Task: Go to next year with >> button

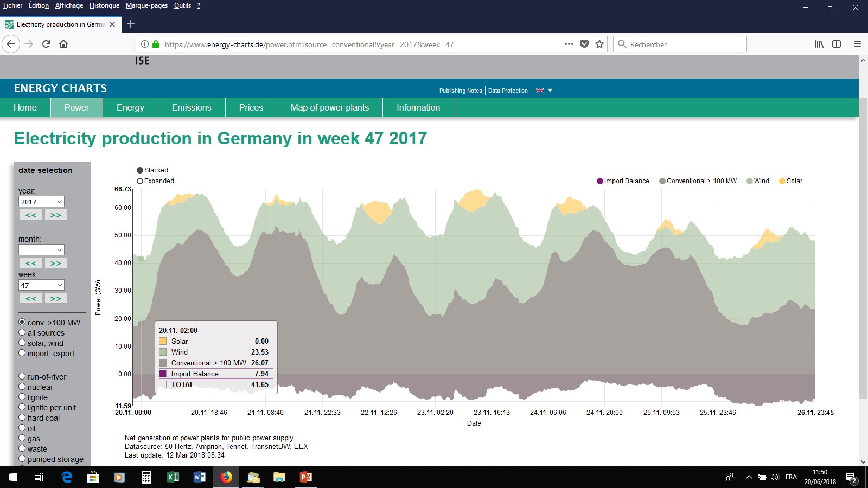Action: point(56,215)
